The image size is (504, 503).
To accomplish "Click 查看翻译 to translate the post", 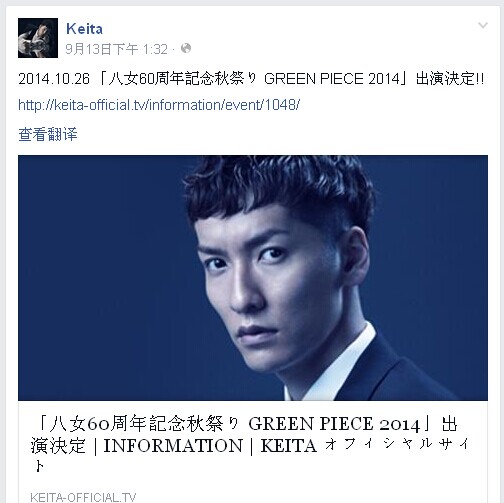I will (48, 135).
